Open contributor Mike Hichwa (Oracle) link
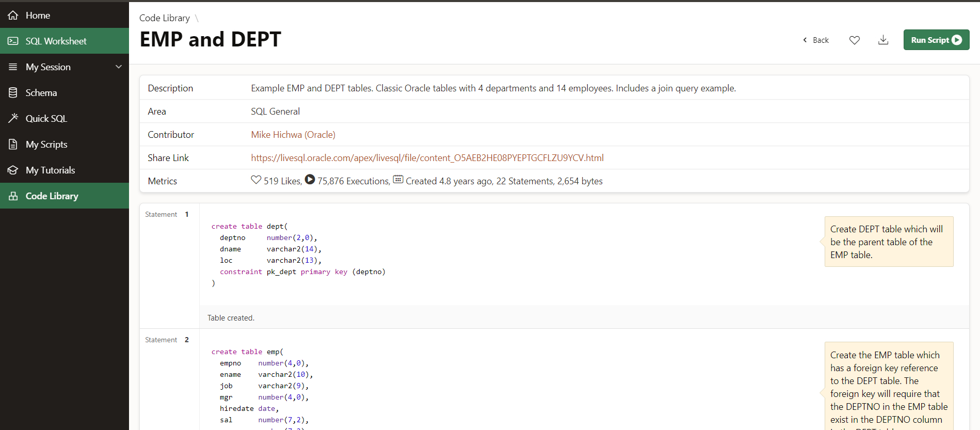Viewport: 980px width, 430px height. pos(293,135)
